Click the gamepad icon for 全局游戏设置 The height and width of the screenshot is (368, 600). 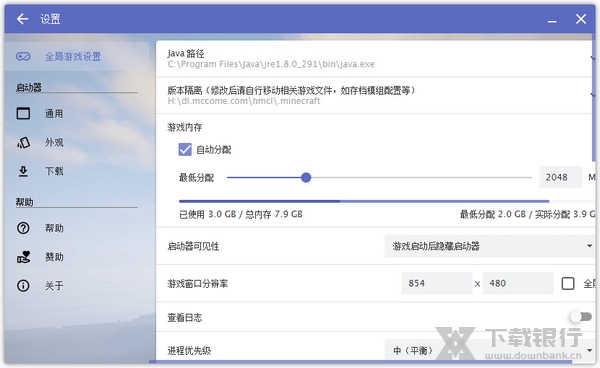pyautogui.click(x=23, y=57)
